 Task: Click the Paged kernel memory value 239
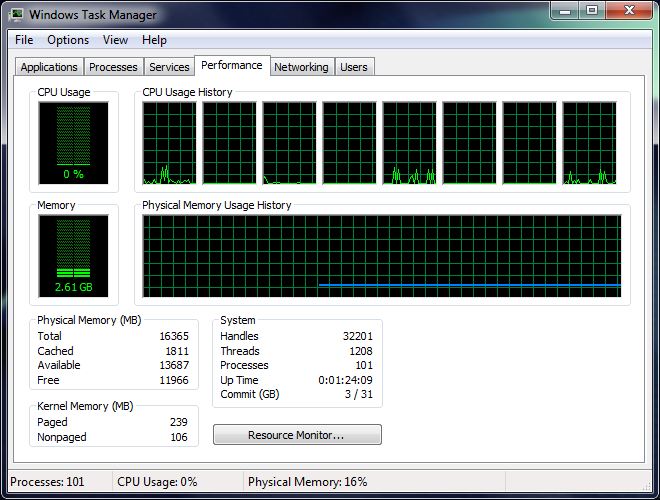[178, 422]
